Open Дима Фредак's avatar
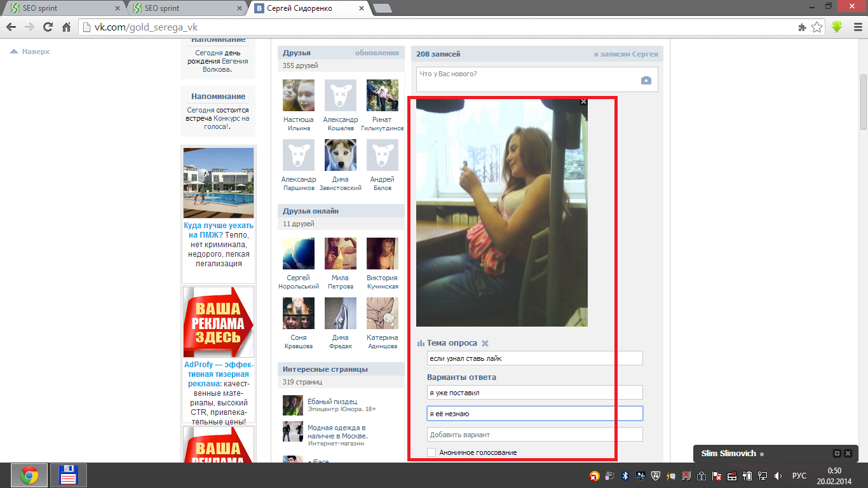The width and height of the screenshot is (868, 488). point(341,313)
